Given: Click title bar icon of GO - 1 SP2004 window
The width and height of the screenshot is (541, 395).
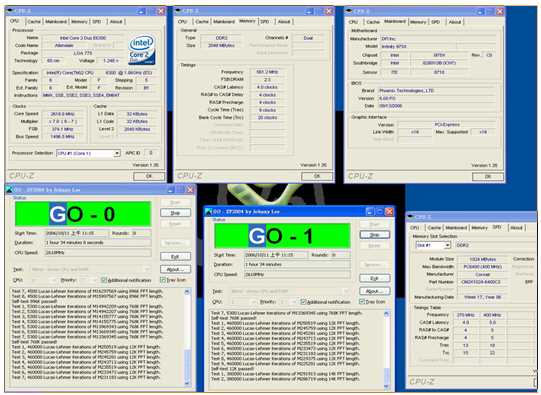Looking at the screenshot, I should [x=208, y=211].
